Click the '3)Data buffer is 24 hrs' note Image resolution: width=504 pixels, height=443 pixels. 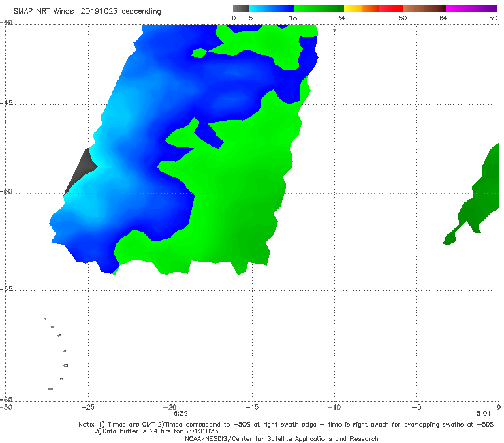(157, 431)
